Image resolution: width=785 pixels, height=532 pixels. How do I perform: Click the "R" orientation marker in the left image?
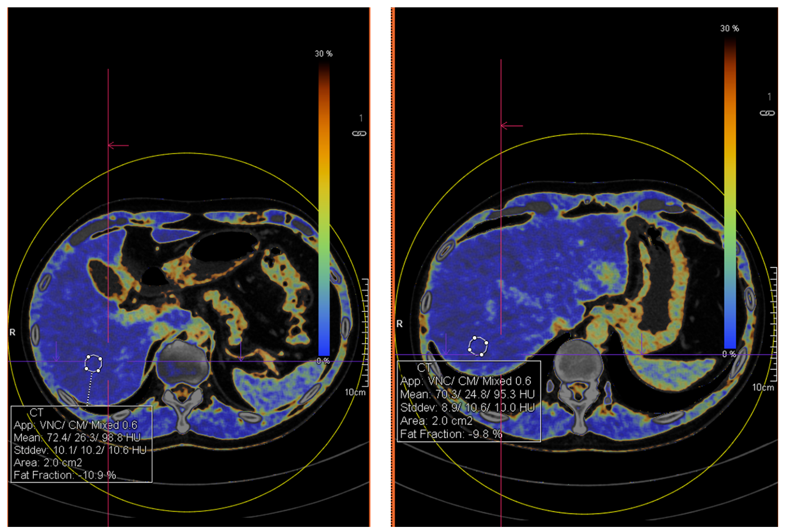pyautogui.click(x=12, y=332)
